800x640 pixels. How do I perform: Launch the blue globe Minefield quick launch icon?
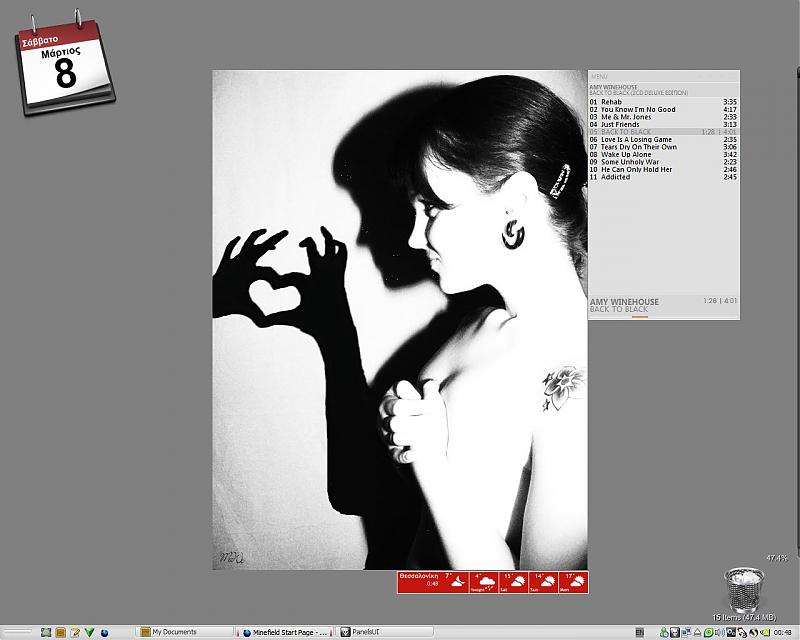pos(104,633)
